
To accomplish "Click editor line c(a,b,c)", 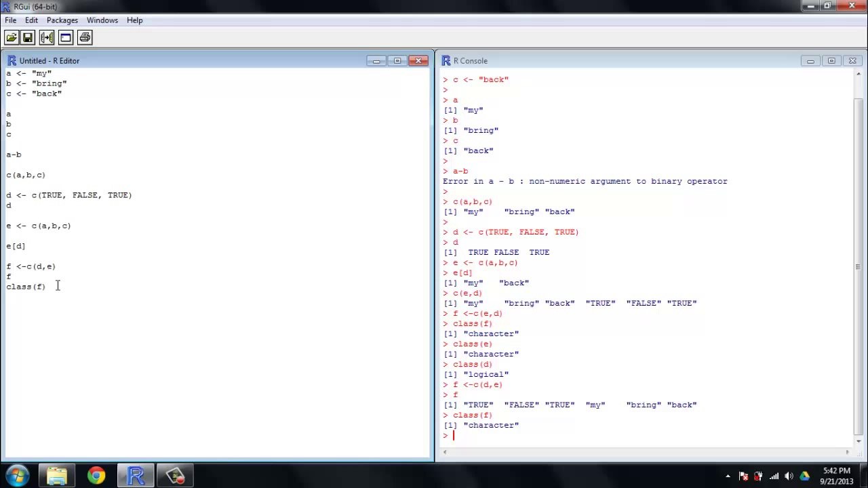I will tap(26, 175).
